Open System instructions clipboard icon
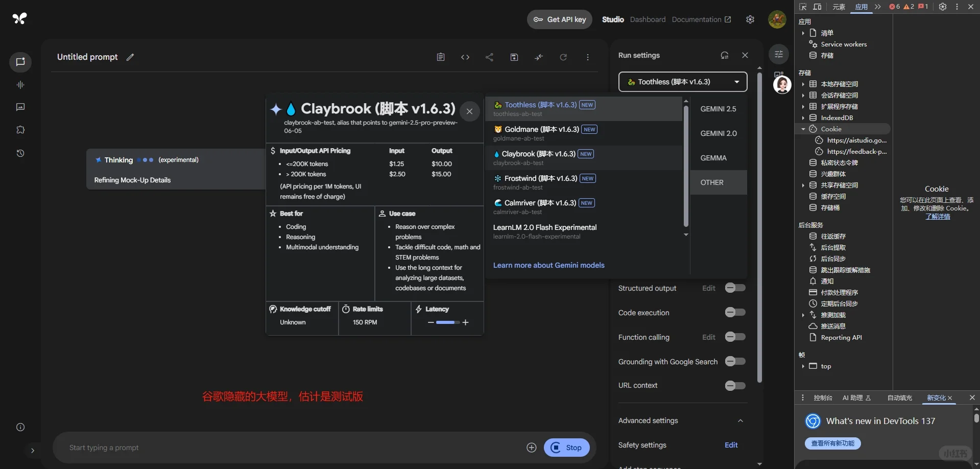Screen dimensions: 980x469 click(x=441, y=57)
